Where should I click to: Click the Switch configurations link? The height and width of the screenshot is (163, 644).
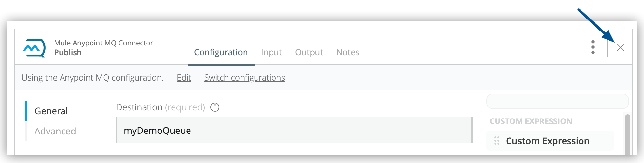[x=245, y=78]
